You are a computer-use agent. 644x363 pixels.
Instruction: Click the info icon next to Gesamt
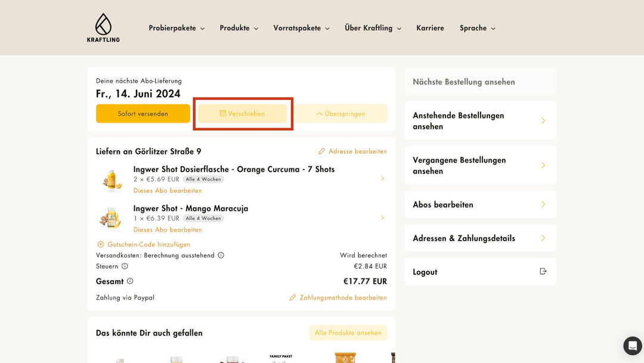[130, 281]
